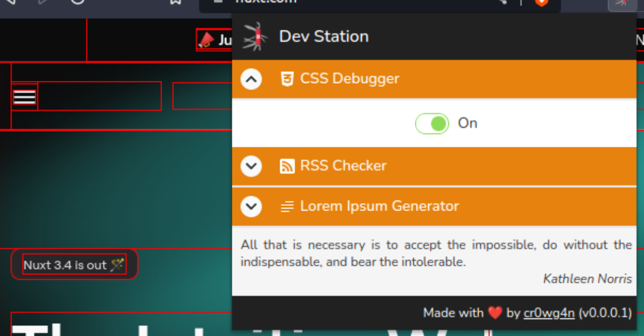Click the Nuxt 3.4 is out badge
Screen dimensions: 644x336
tap(74, 264)
